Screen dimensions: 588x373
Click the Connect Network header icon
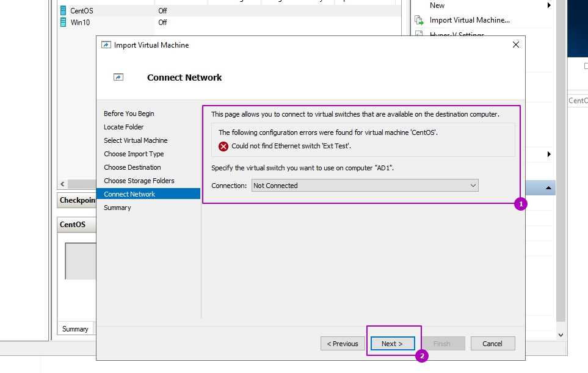click(x=118, y=78)
